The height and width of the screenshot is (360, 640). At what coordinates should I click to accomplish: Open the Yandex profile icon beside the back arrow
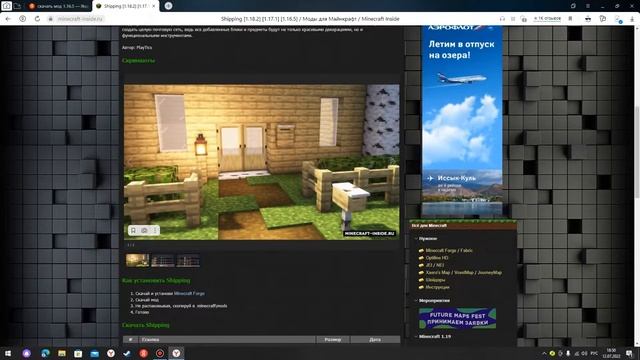pos(22,19)
